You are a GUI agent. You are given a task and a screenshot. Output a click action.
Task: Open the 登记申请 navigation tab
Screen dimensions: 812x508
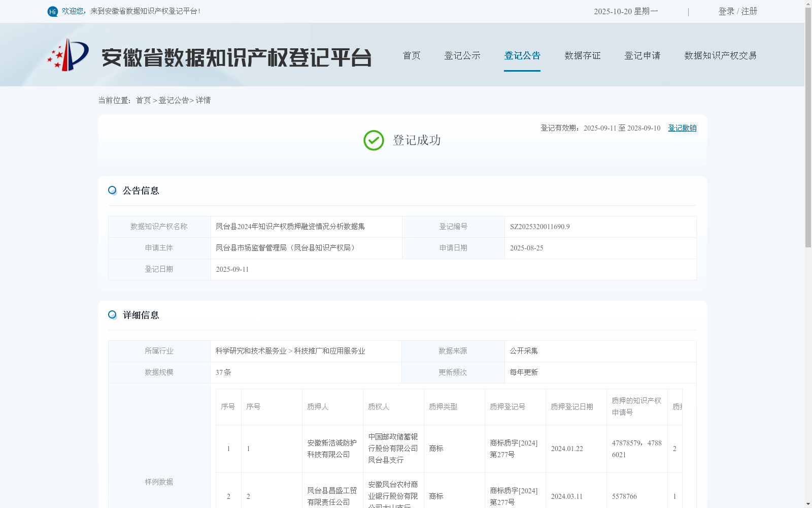tap(642, 55)
